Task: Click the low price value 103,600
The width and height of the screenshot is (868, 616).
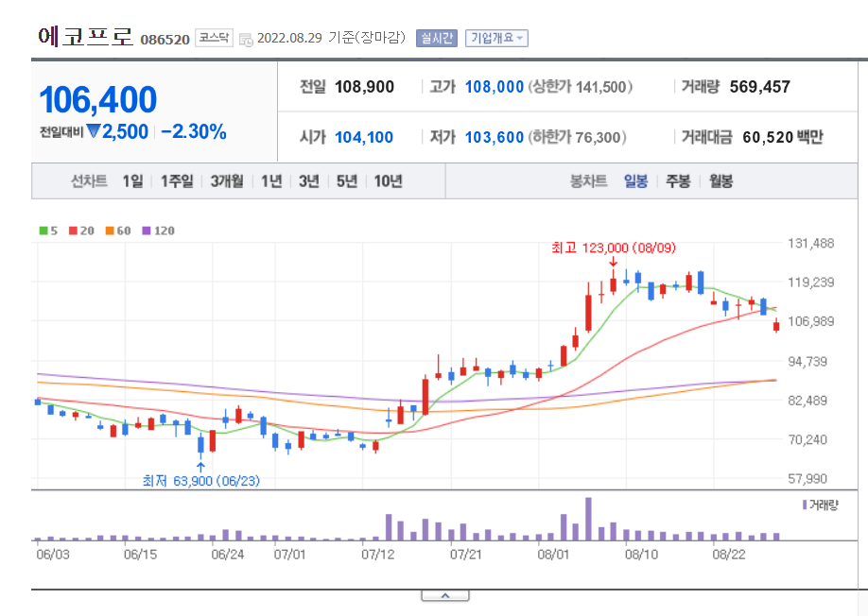Action: pos(495,137)
